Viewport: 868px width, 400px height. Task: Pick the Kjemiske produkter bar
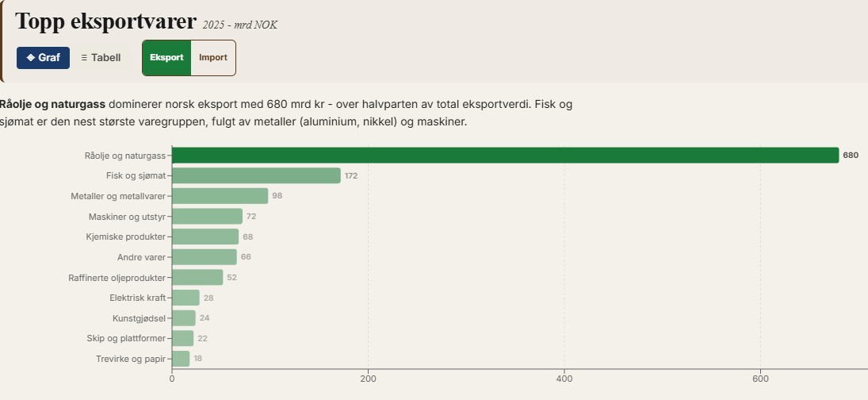[205, 237]
